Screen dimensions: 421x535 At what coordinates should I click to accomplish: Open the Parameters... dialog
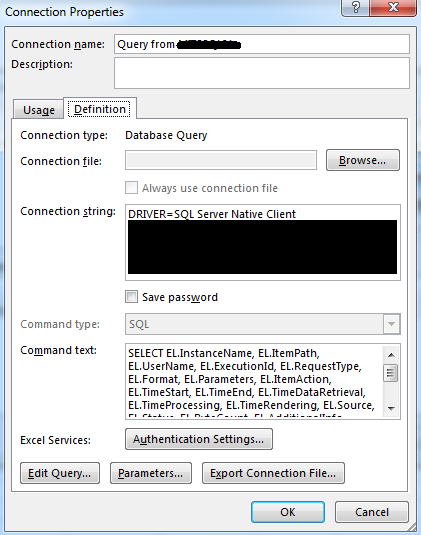click(x=151, y=473)
